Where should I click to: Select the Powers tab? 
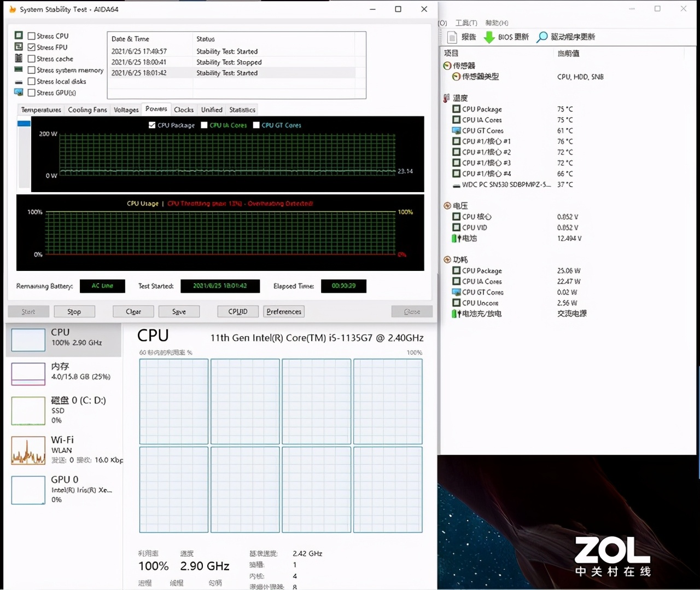pos(156,109)
